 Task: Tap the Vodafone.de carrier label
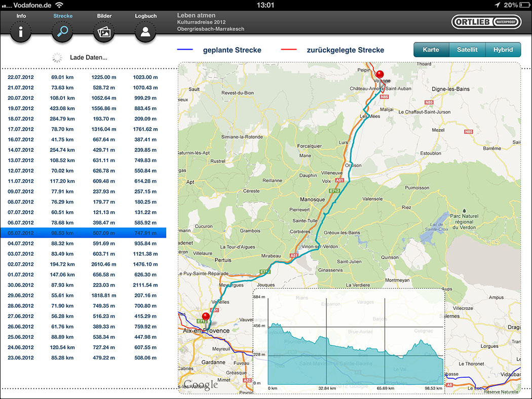pos(32,5)
